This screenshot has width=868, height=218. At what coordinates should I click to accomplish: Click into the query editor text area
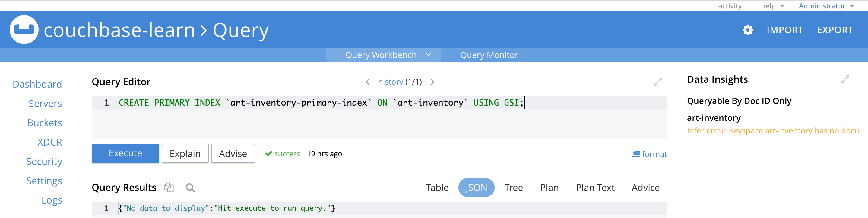click(379, 117)
